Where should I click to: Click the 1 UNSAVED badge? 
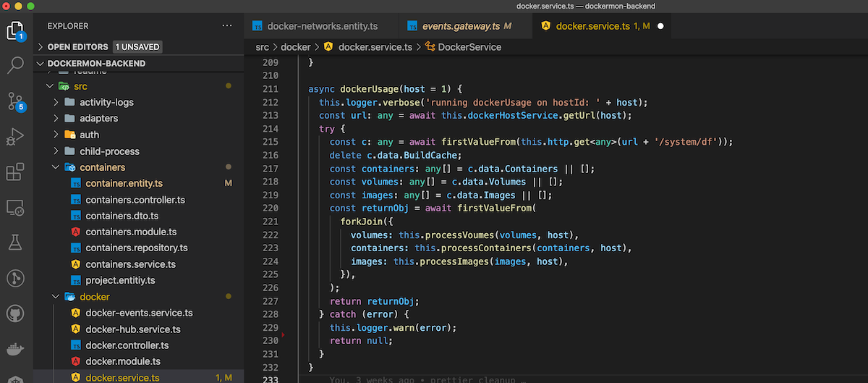(137, 47)
